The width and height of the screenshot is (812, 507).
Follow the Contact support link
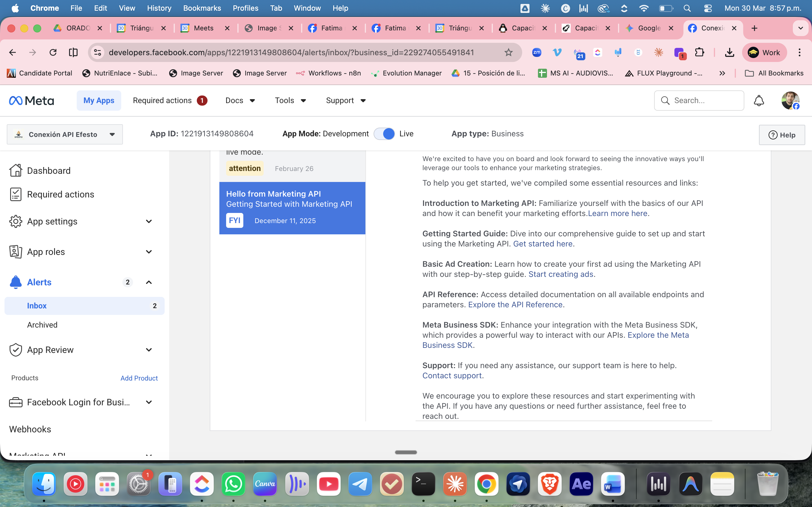(x=452, y=375)
